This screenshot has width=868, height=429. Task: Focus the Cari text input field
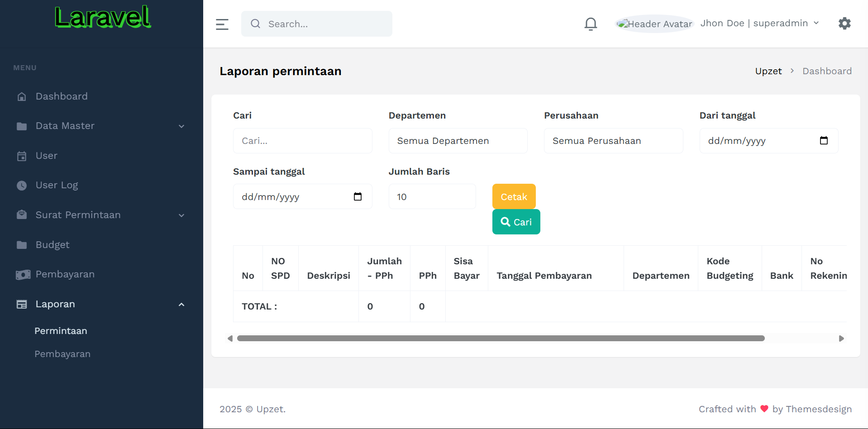[302, 141]
